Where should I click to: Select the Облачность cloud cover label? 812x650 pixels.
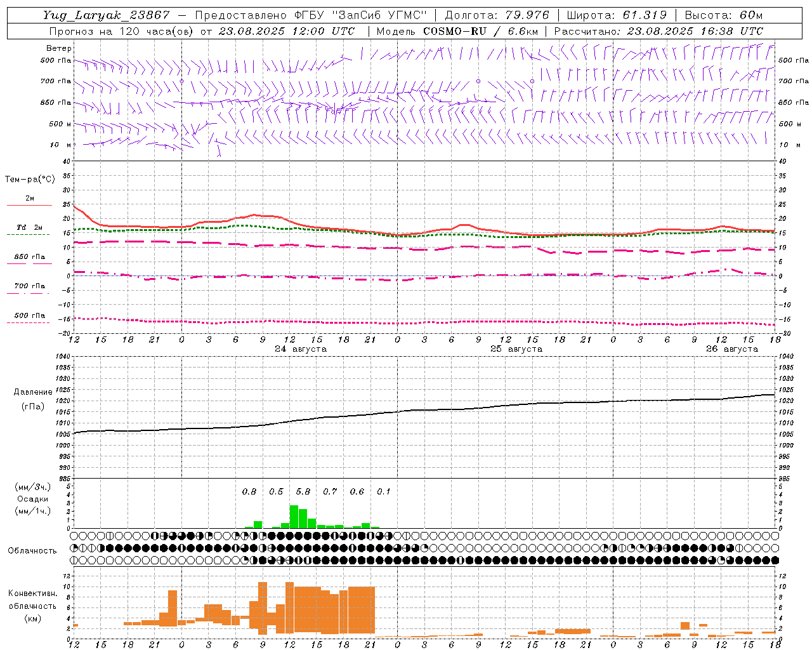coord(32,550)
